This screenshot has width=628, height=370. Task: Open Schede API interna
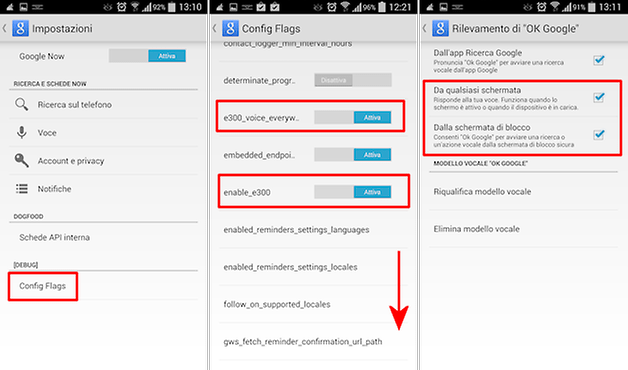pos(103,237)
